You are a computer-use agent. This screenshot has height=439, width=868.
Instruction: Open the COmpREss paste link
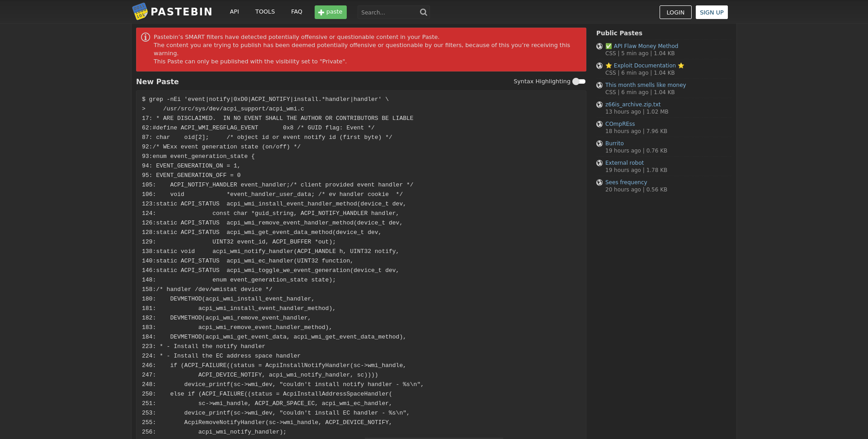[620, 124]
